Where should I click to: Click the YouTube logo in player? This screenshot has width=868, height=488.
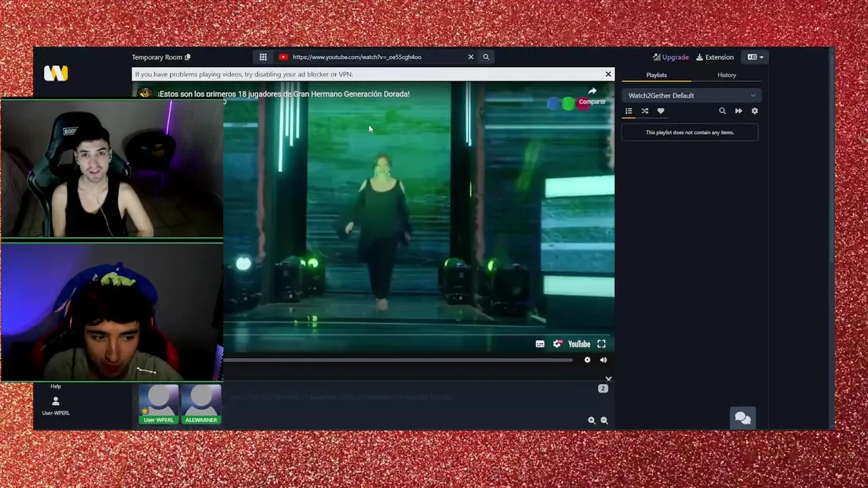tap(579, 344)
